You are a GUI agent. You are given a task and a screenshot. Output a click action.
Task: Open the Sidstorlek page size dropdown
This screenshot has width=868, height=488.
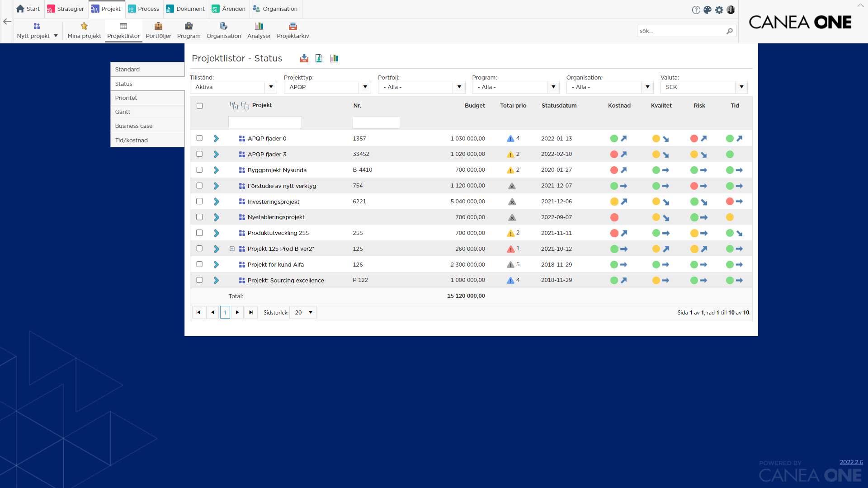point(303,313)
